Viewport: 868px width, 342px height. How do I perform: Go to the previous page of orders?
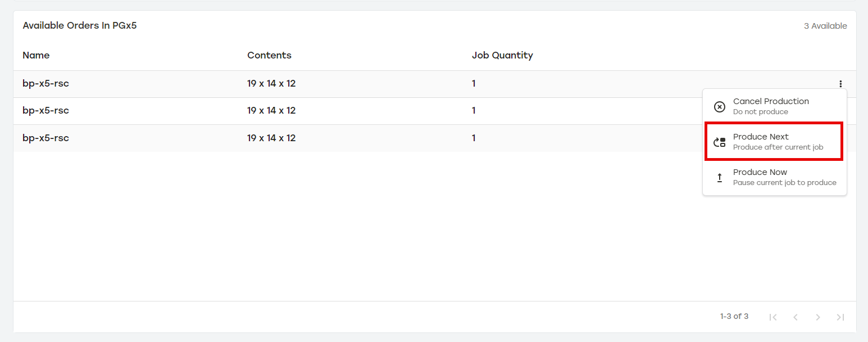coord(796,317)
